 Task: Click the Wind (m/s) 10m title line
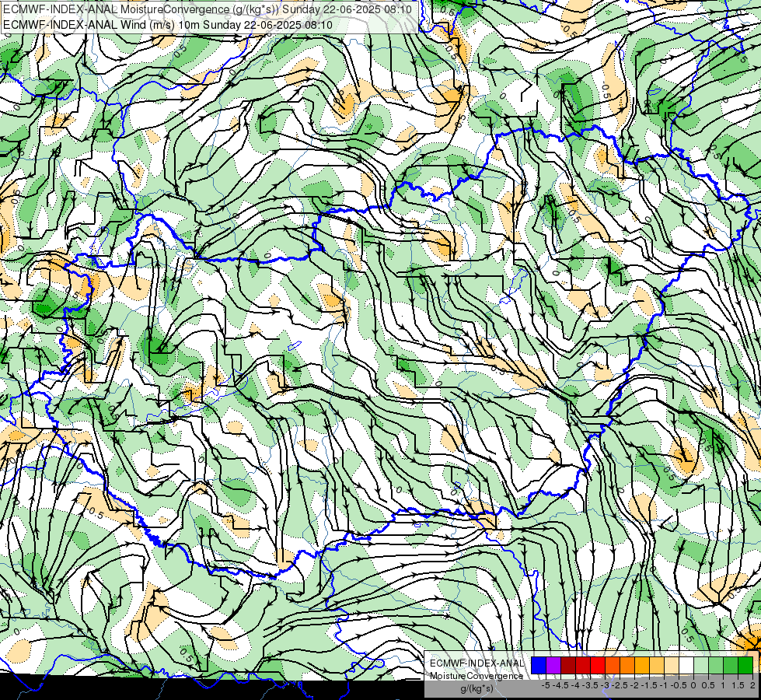pos(168,24)
